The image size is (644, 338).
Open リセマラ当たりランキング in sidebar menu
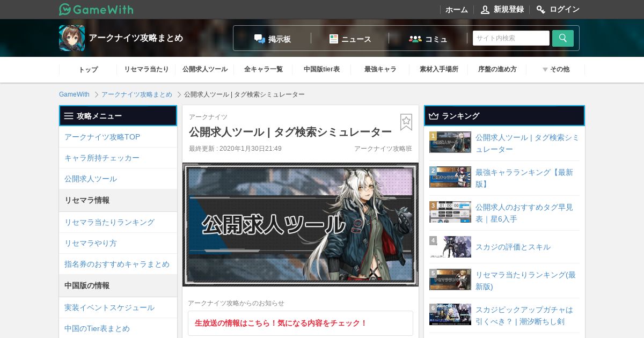118,222
